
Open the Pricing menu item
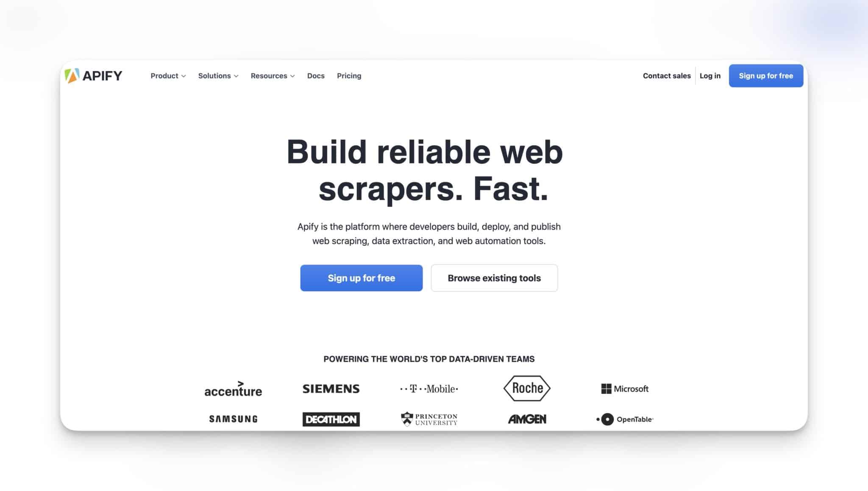[349, 75]
